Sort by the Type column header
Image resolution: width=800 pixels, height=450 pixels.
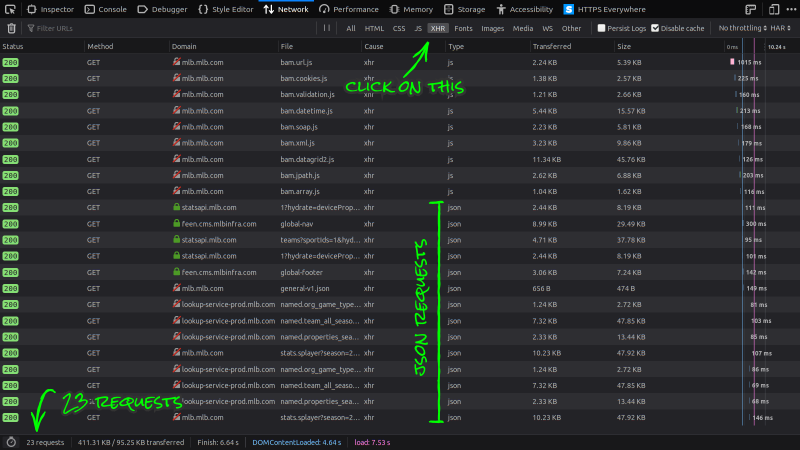[x=488, y=46]
